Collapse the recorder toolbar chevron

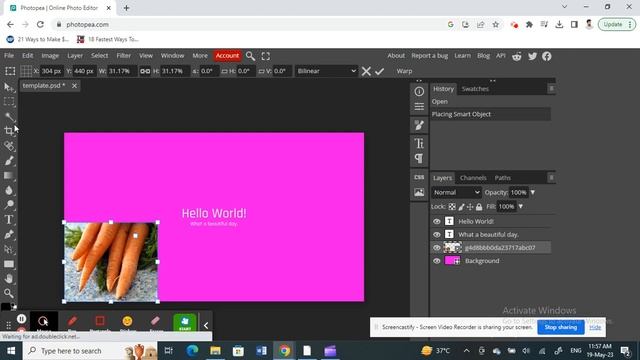click(x=206, y=325)
